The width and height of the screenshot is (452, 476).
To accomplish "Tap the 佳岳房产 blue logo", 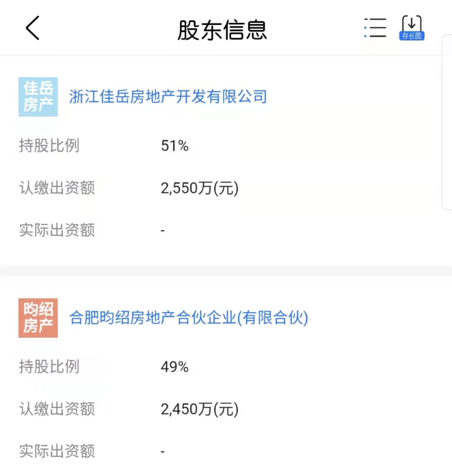I will [x=38, y=97].
